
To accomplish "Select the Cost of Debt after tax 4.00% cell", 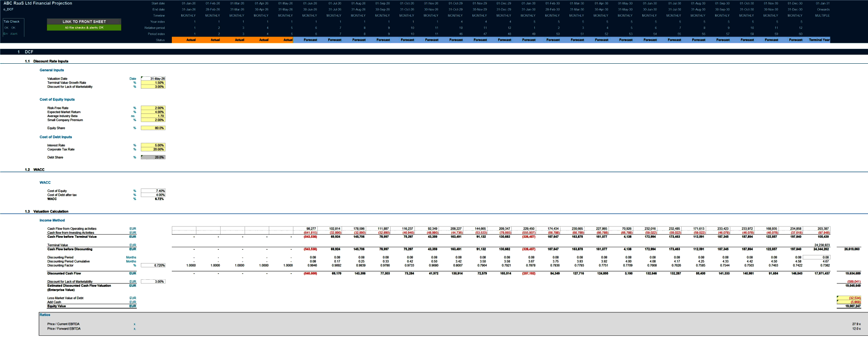I will pyautogui.click(x=153, y=195).
